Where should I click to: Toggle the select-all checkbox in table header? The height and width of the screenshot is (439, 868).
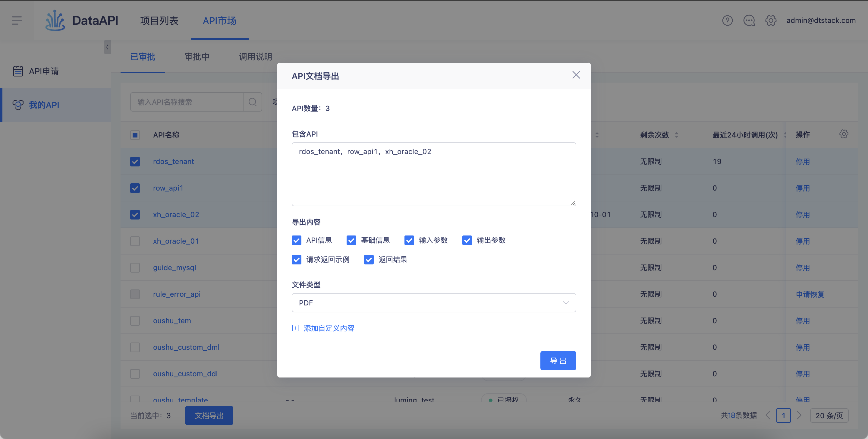click(135, 135)
